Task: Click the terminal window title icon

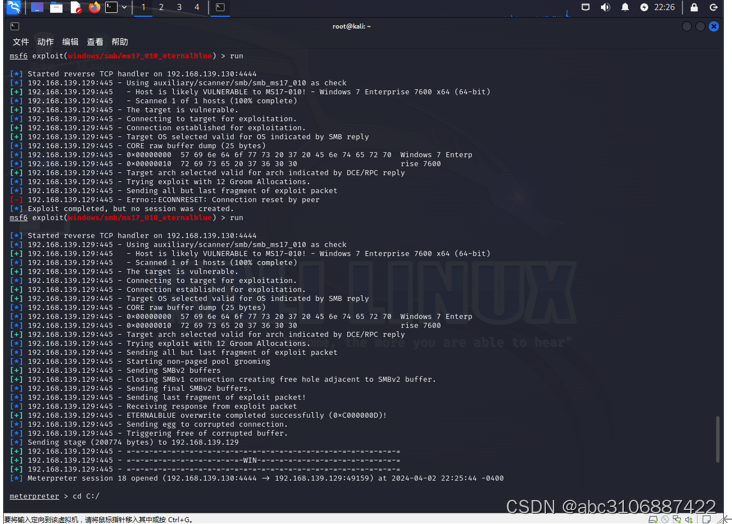Action: click(14, 26)
